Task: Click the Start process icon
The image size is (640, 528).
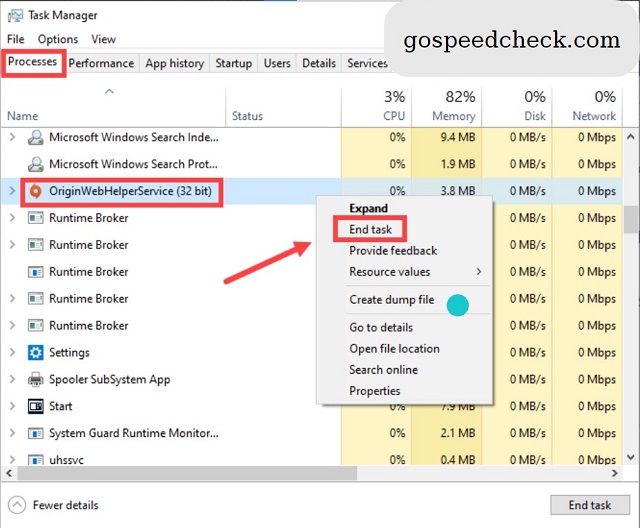Action: [36, 406]
